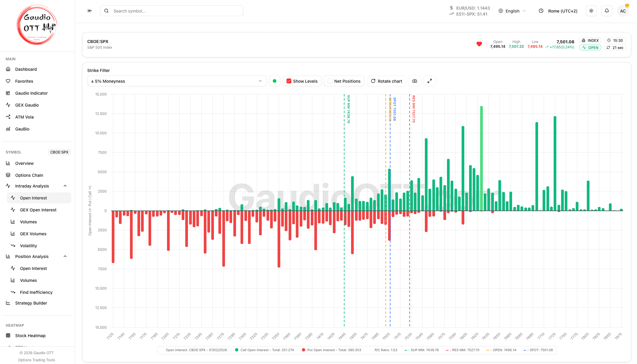Click the Find Inefficiency trend icon
This screenshot has width=637, height=364.
point(13,292)
